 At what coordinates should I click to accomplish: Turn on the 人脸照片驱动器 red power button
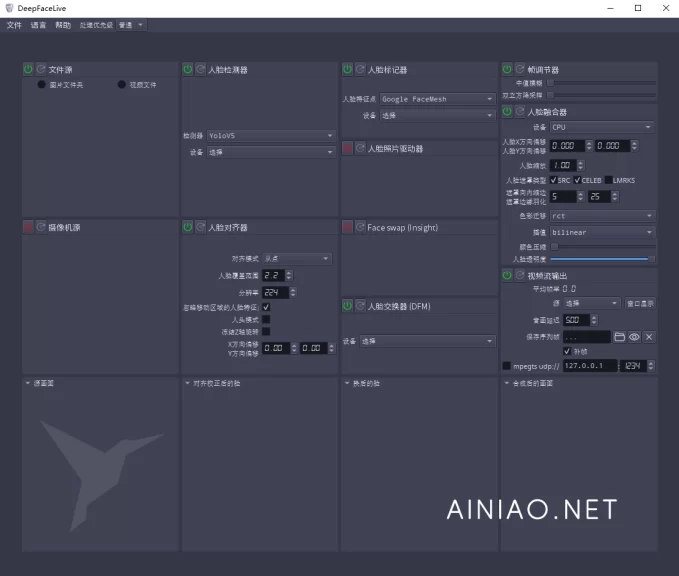pyautogui.click(x=347, y=149)
